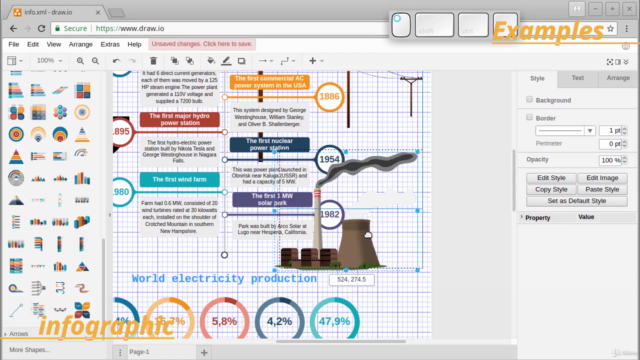Open the View menu
The width and height of the screenshot is (640, 360).
coord(53,44)
